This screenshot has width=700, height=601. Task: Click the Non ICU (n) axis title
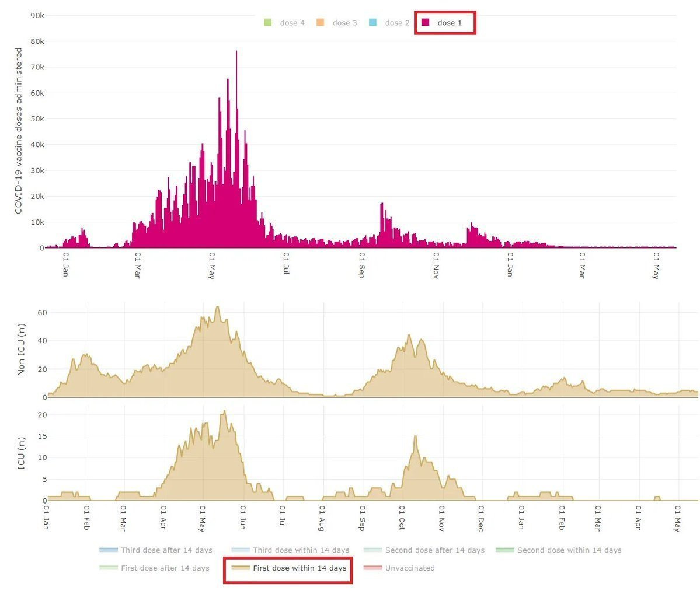21,350
